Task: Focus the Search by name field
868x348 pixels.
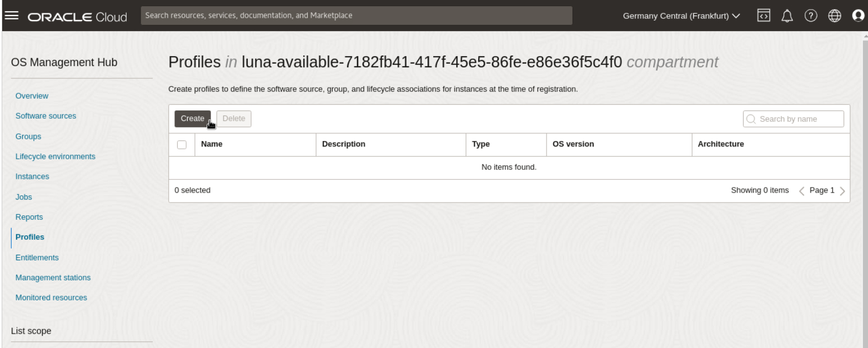Action: point(794,119)
